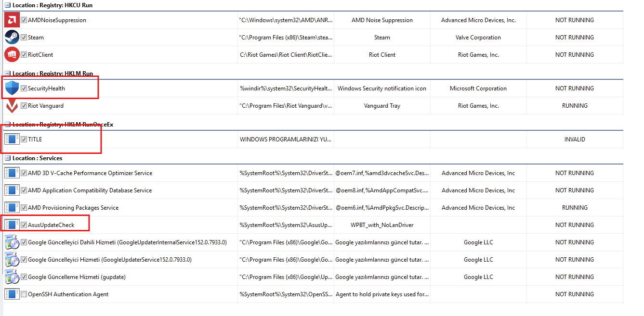Uncheck the Steam startup checkbox

pyautogui.click(x=24, y=38)
